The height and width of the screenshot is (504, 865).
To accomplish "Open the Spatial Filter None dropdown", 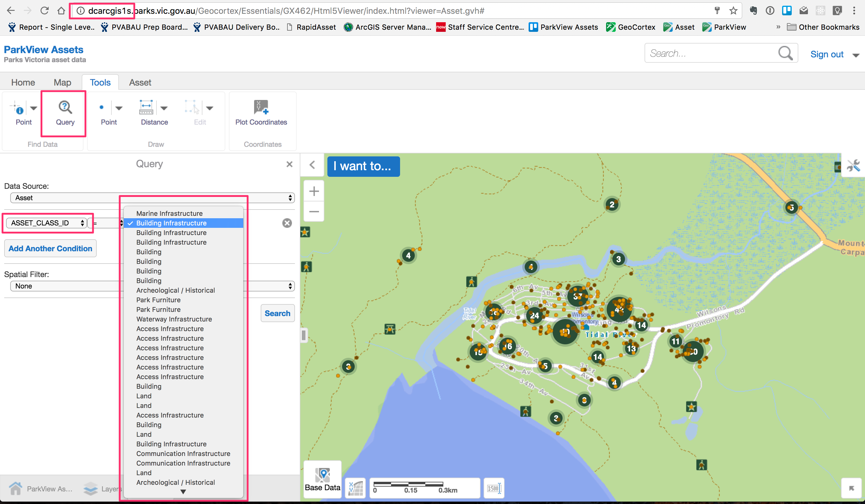I will [152, 286].
